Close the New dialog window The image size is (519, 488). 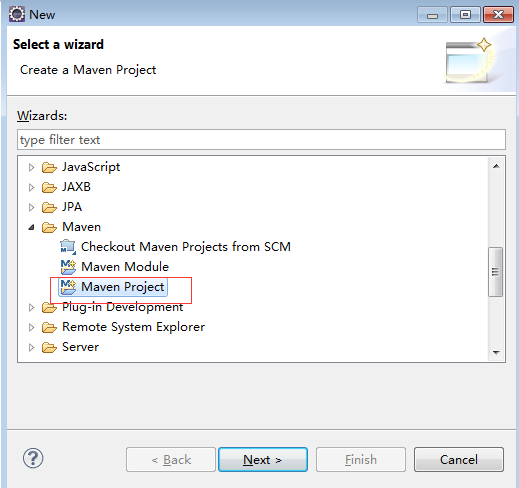498,15
